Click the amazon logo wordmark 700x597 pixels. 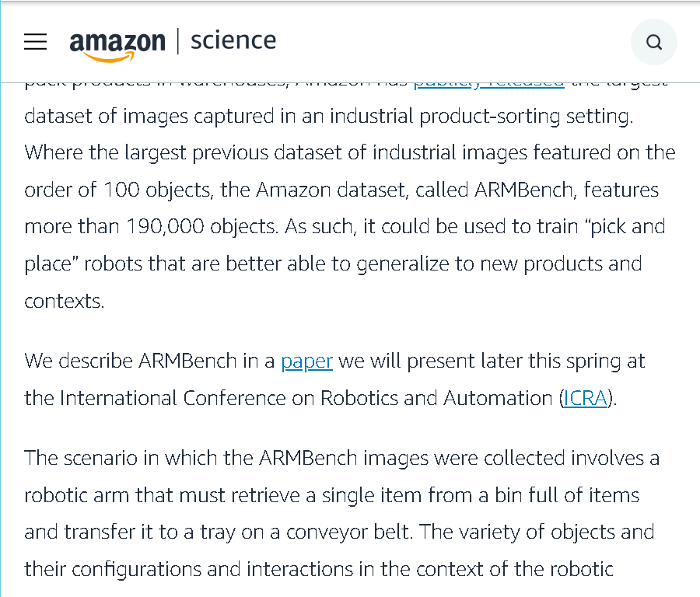point(117,42)
